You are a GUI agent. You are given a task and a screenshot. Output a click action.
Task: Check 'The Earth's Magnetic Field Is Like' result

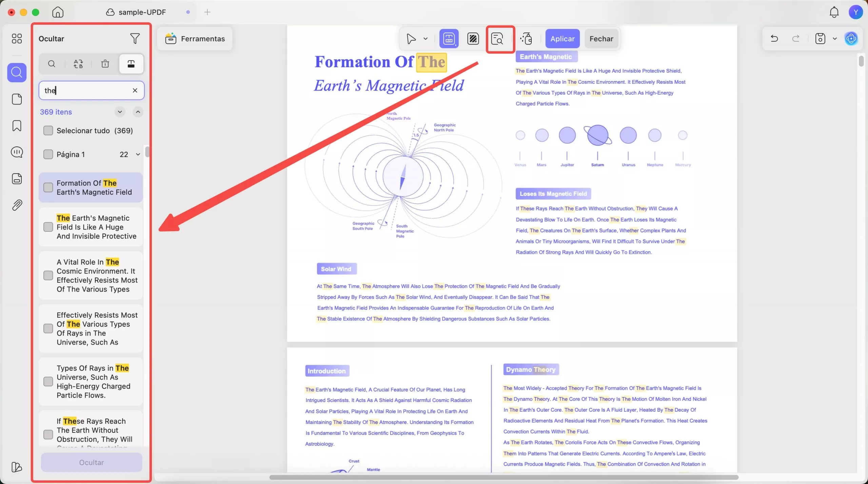point(48,227)
